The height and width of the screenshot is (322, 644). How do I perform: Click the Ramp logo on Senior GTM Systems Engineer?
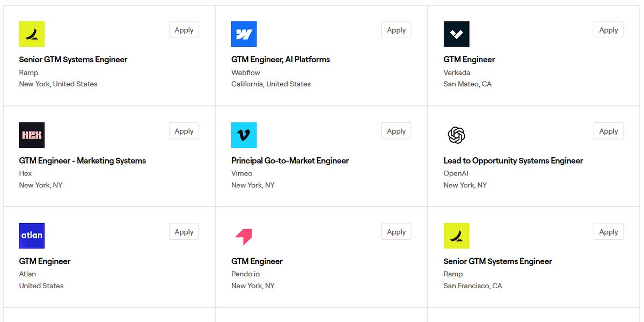(x=32, y=34)
